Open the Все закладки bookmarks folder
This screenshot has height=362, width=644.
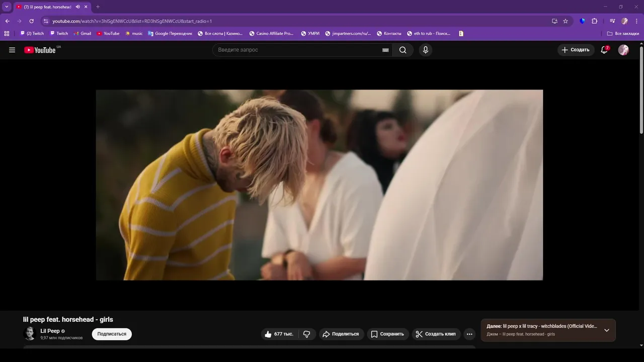(623, 34)
